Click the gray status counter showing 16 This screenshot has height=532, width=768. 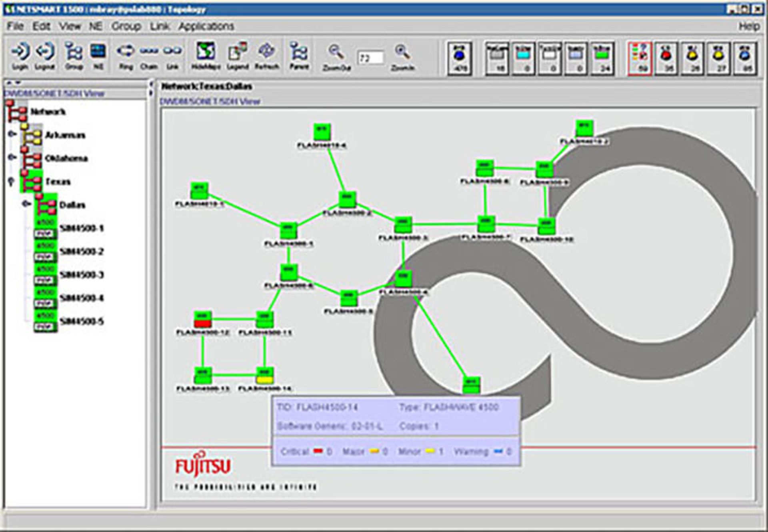click(497, 58)
